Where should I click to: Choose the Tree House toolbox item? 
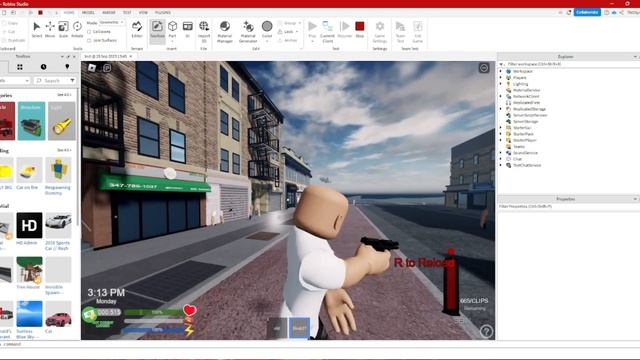coord(29,273)
